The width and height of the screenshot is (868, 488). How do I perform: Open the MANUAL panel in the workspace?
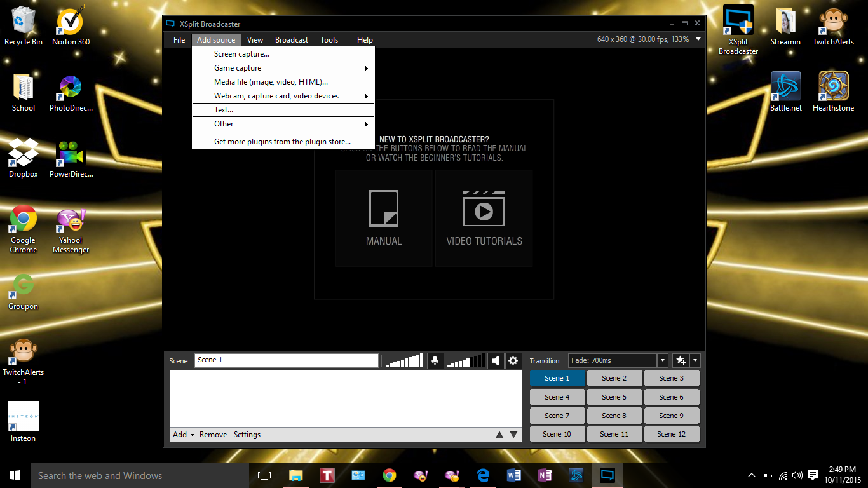coord(383,218)
